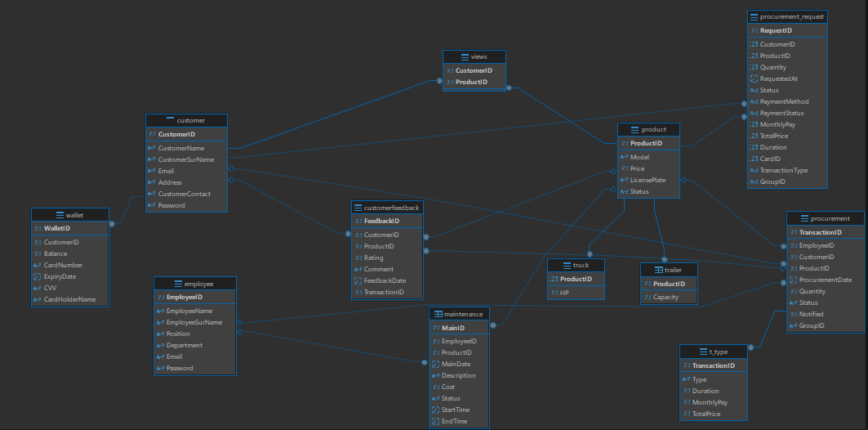Click the grid icon beside maintenance title
The width and height of the screenshot is (868, 430).
pos(438,314)
